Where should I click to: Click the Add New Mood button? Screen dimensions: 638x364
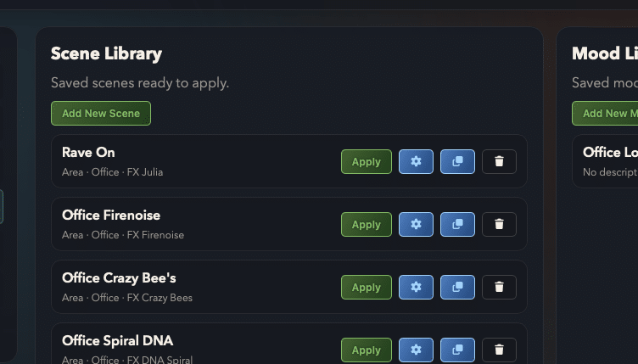pyautogui.click(x=605, y=114)
